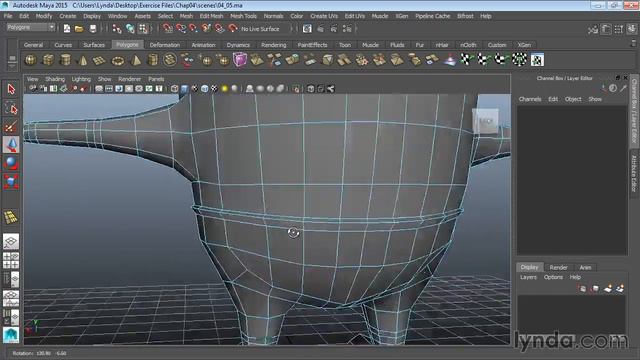Open the viewport View menu
Viewport: 640px width, 360px height.
(32, 79)
